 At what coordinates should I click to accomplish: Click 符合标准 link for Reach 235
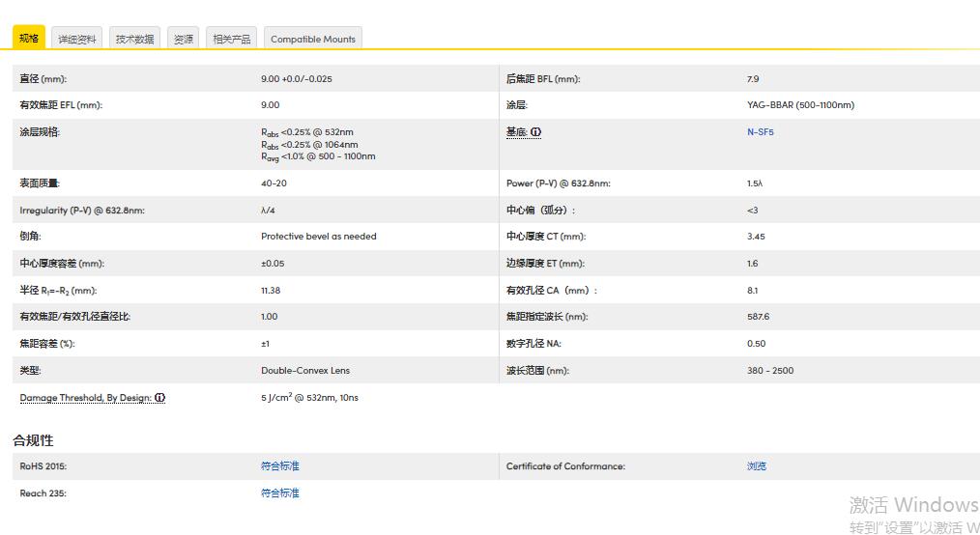point(280,493)
